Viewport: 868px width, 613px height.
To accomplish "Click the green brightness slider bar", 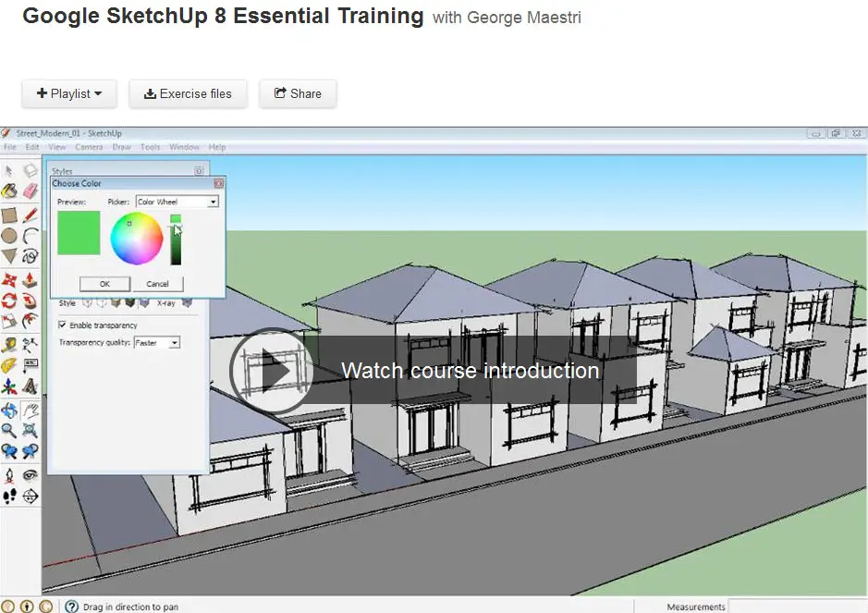I will [x=176, y=240].
